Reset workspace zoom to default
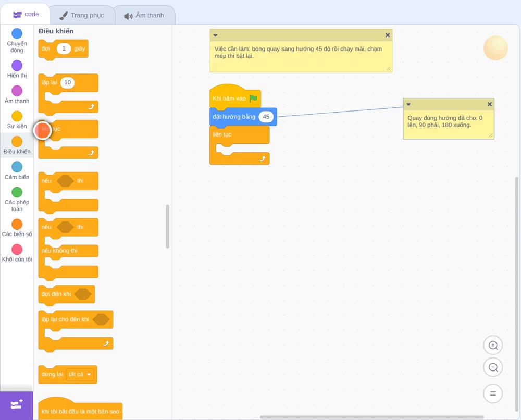 pos(493,393)
